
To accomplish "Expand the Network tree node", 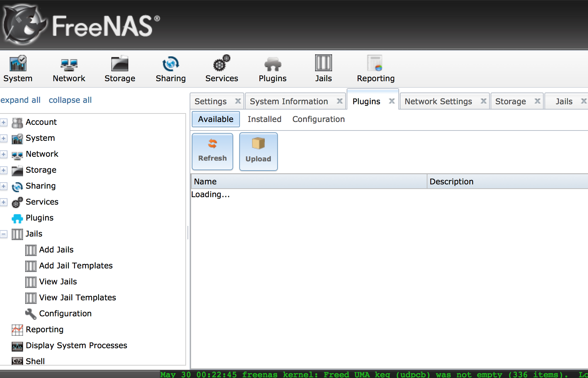I will pos(4,154).
